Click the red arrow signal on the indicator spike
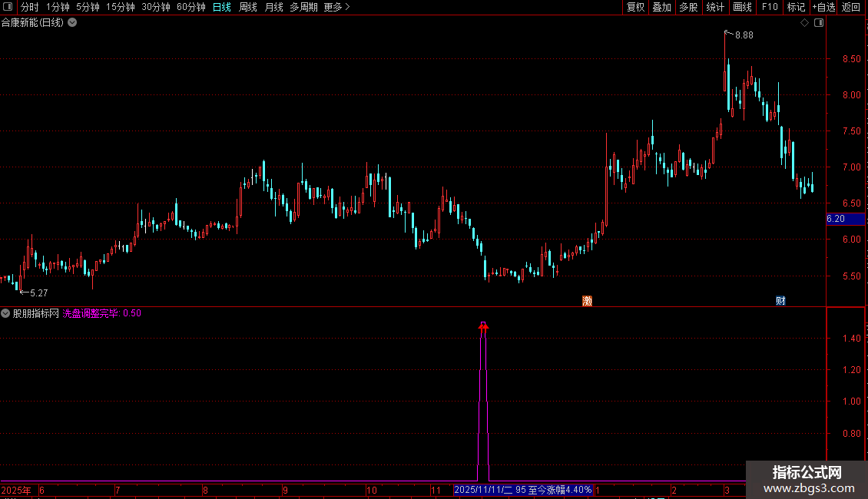Screen dimensions: 868x499 coord(483,328)
